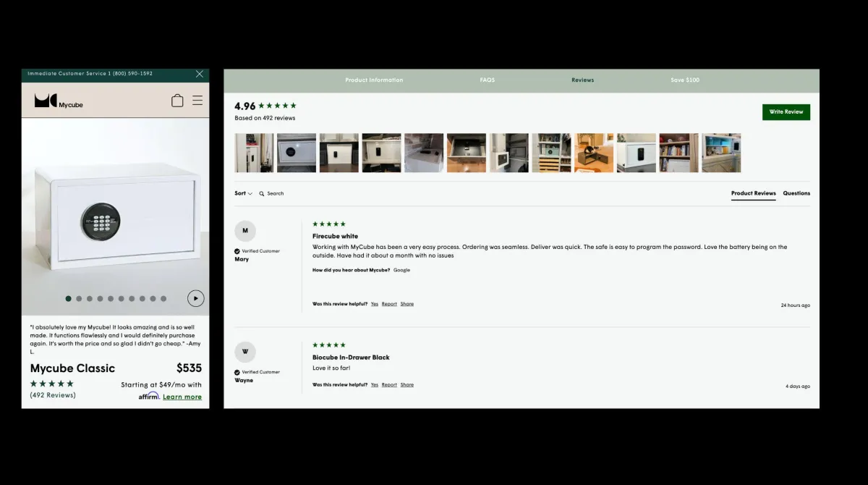
Task: Click the customer service phone number banner
Action: pos(90,74)
